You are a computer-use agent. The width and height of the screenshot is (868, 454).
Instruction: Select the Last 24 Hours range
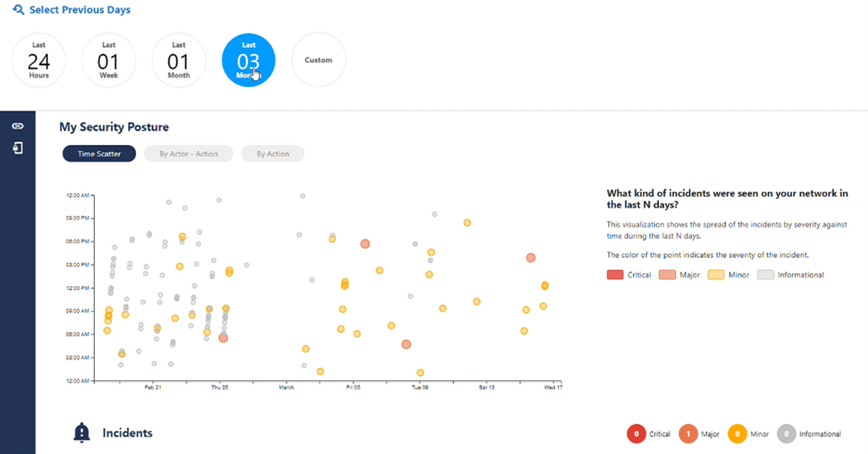click(x=39, y=60)
